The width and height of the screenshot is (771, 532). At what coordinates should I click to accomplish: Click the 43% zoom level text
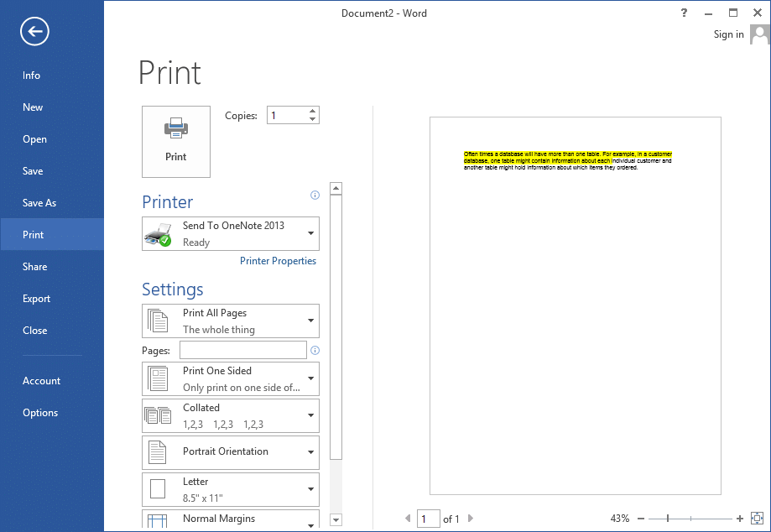619,519
